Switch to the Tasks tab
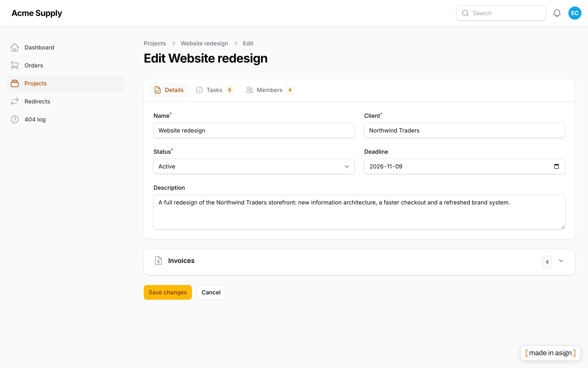The image size is (588, 368). click(215, 90)
